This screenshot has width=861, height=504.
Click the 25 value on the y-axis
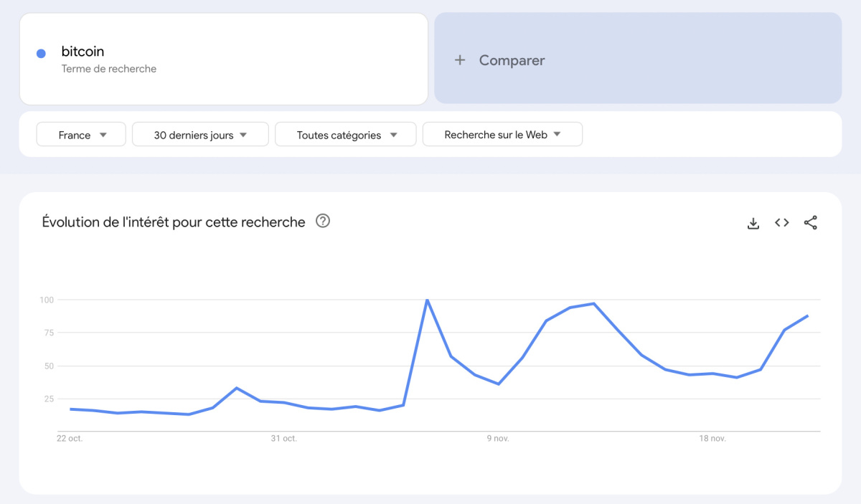(48, 399)
